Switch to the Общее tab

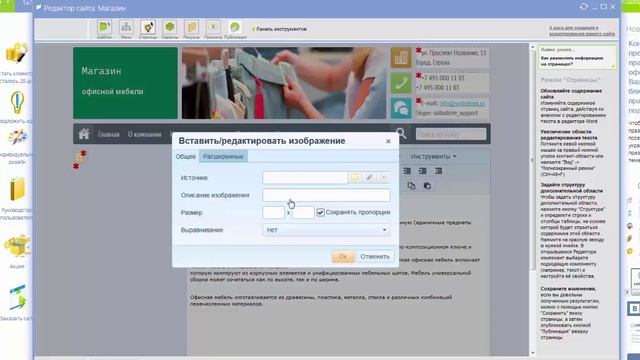(x=186, y=156)
